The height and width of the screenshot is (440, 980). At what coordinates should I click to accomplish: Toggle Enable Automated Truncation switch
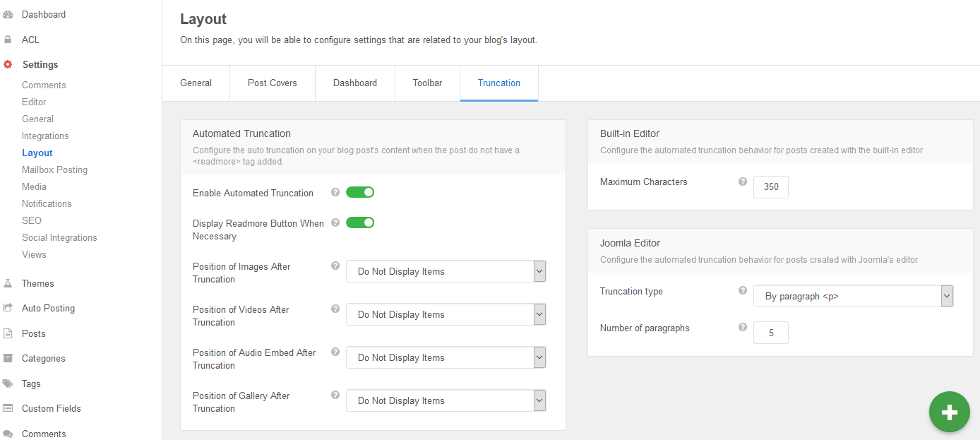click(x=360, y=192)
